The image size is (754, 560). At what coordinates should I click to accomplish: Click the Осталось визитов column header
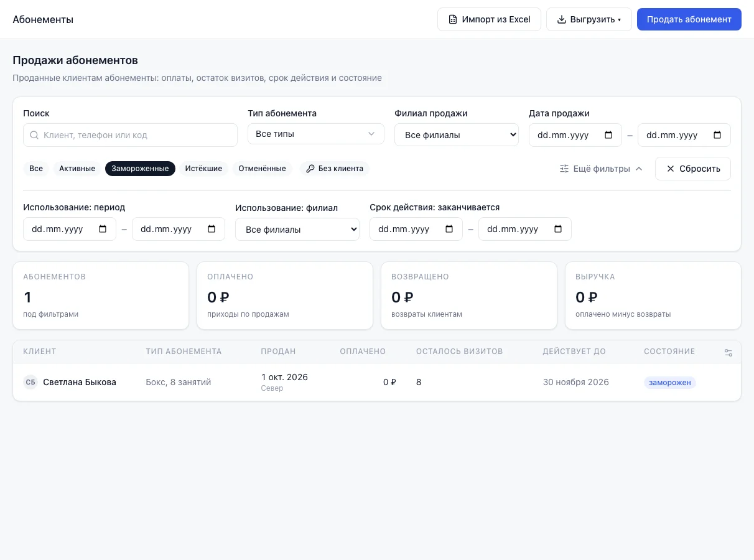click(460, 352)
